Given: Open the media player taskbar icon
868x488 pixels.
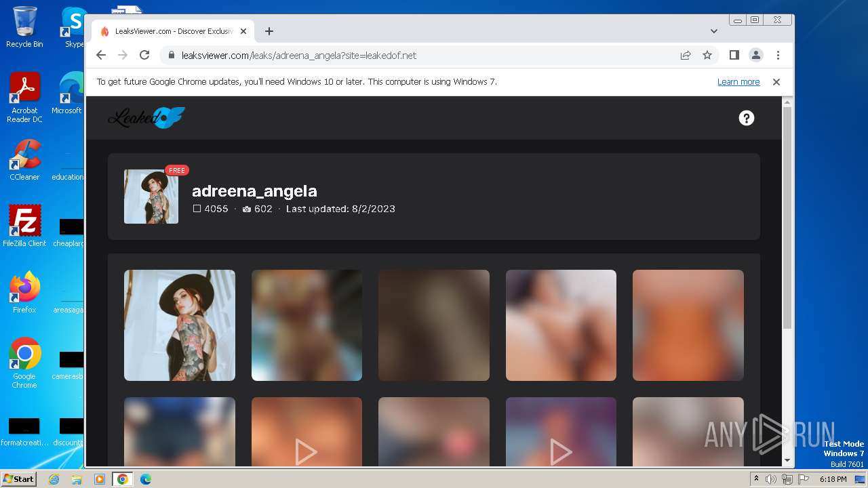Looking at the screenshot, I should (x=100, y=479).
